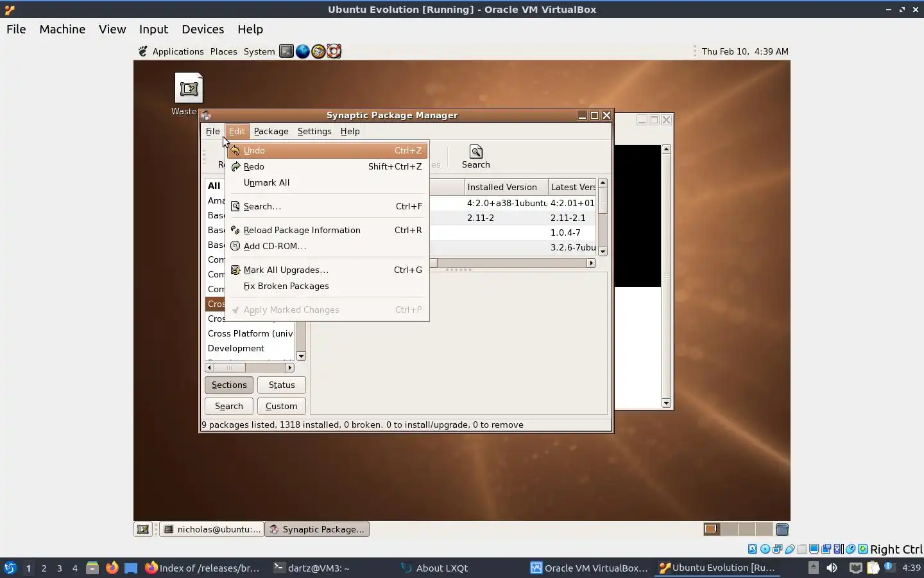Open the Settings menu in Synaptic

pyautogui.click(x=314, y=131)
